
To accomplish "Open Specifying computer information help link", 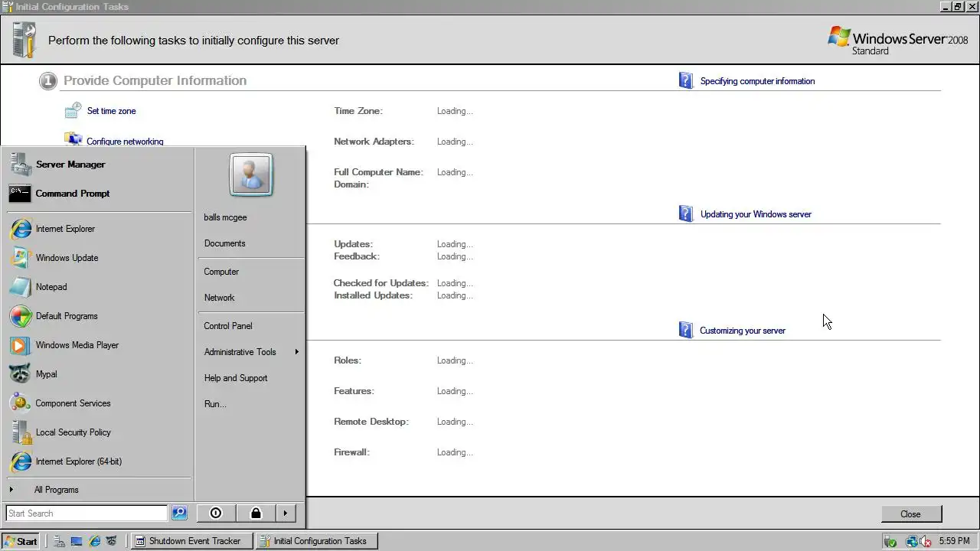I will pos(757,81).
